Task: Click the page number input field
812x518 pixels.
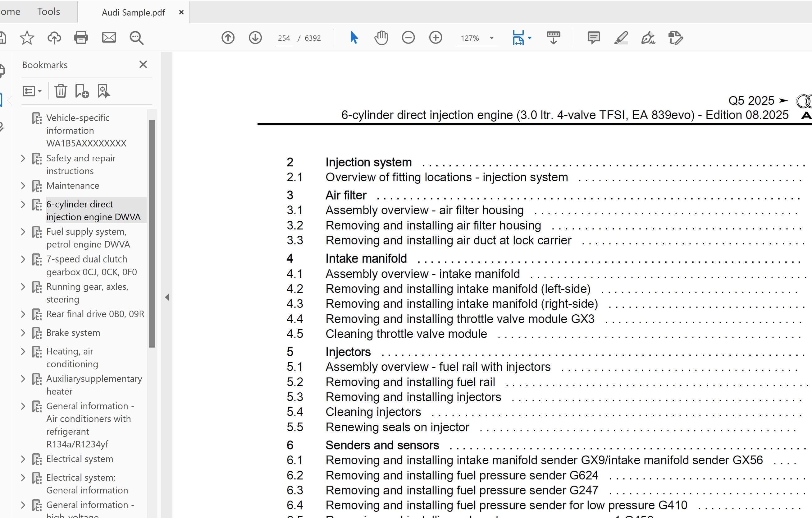Action: tap(284, 38)
